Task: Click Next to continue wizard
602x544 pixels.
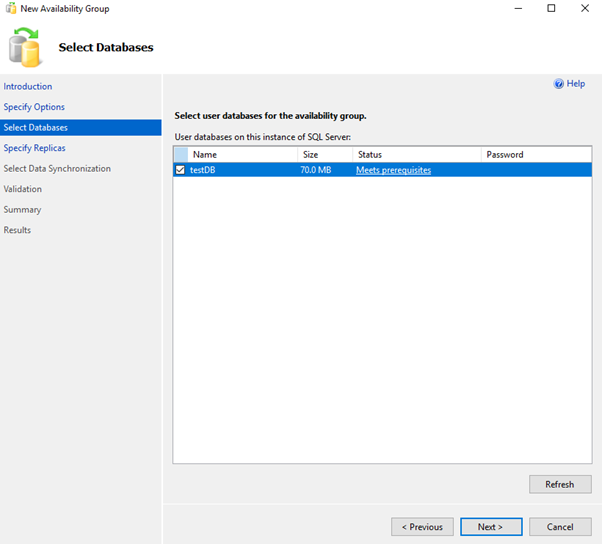Action: pyautogui.click(x=489, y=527)
